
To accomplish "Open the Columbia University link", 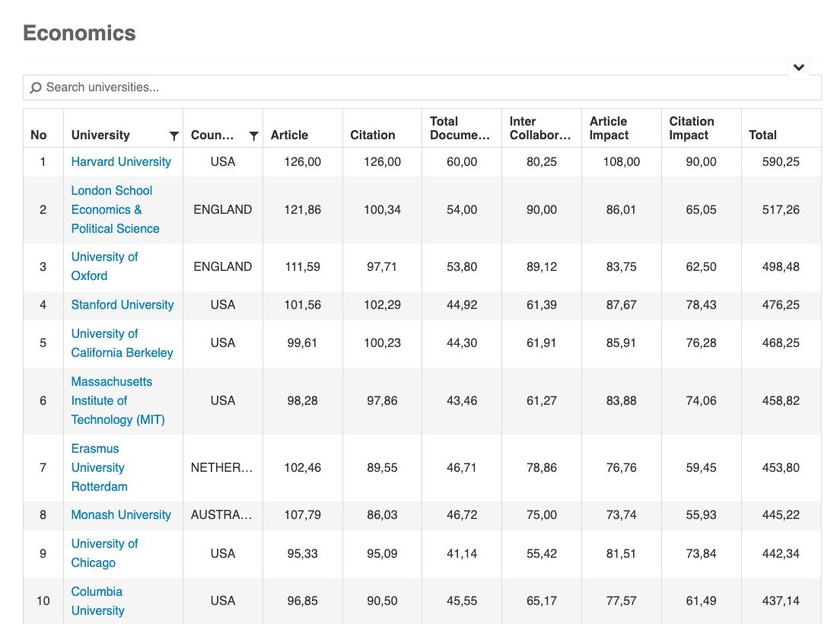I will (97, 600).
